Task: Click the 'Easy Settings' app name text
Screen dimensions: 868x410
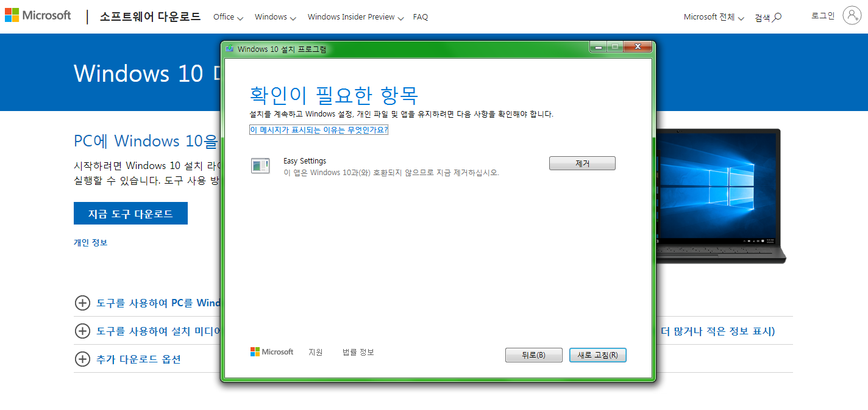Action: [x=305, y=161]
